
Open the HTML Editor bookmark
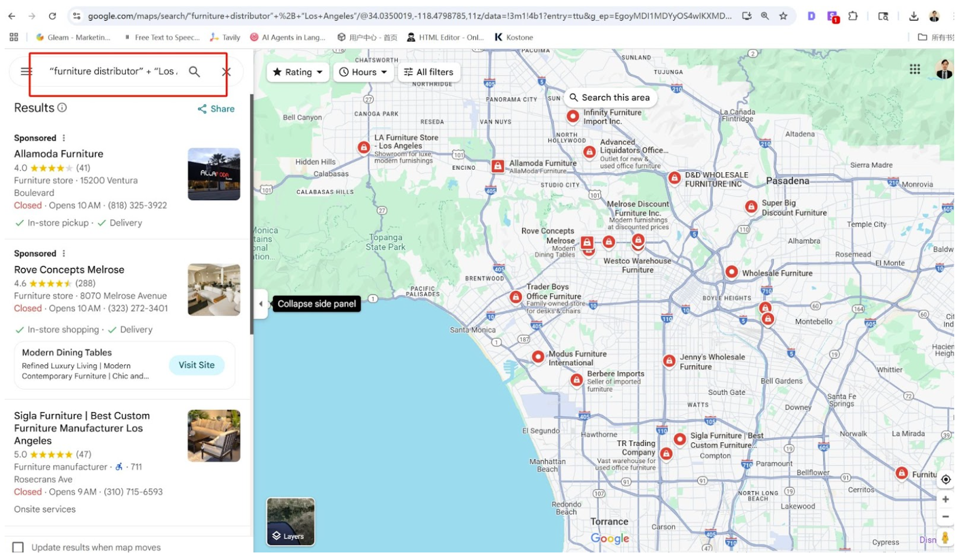pyautogui.click(x=445, y=37)
